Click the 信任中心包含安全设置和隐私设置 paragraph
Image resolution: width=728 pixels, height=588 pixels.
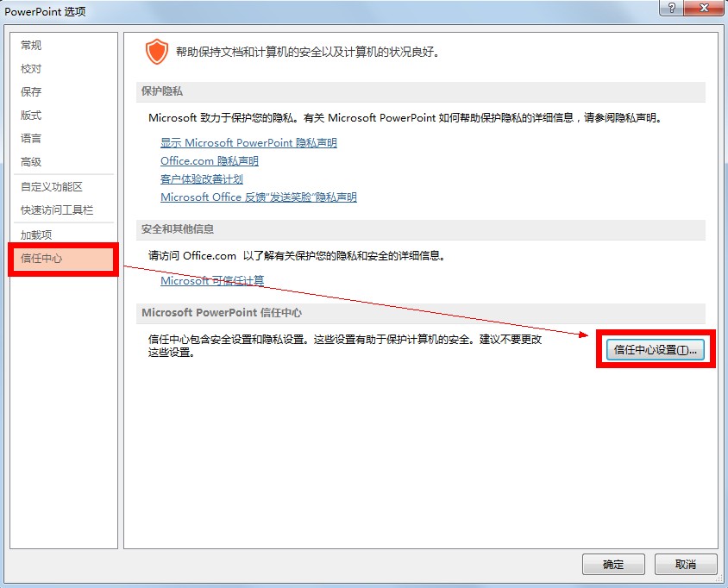(x=345, y=347)
